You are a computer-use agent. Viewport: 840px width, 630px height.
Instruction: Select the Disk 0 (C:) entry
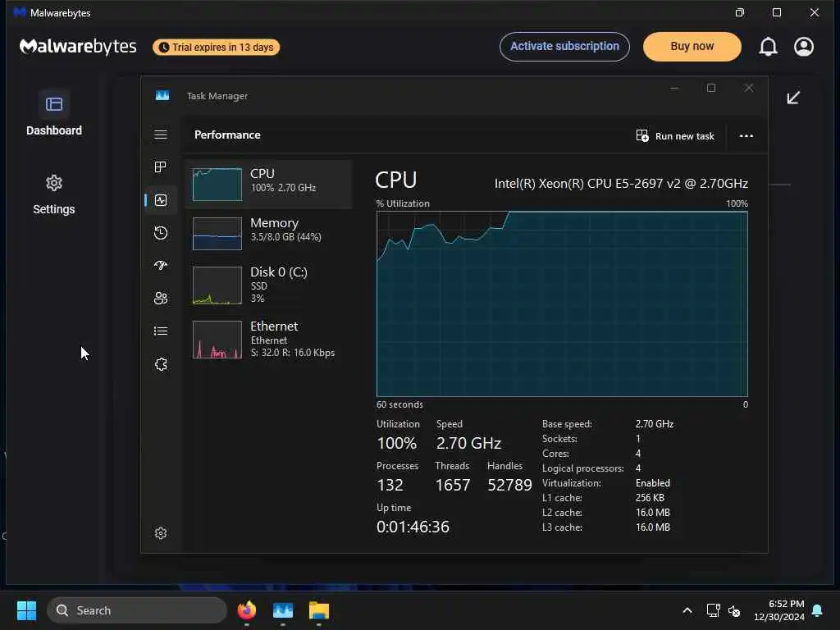(x=268, y=285)
